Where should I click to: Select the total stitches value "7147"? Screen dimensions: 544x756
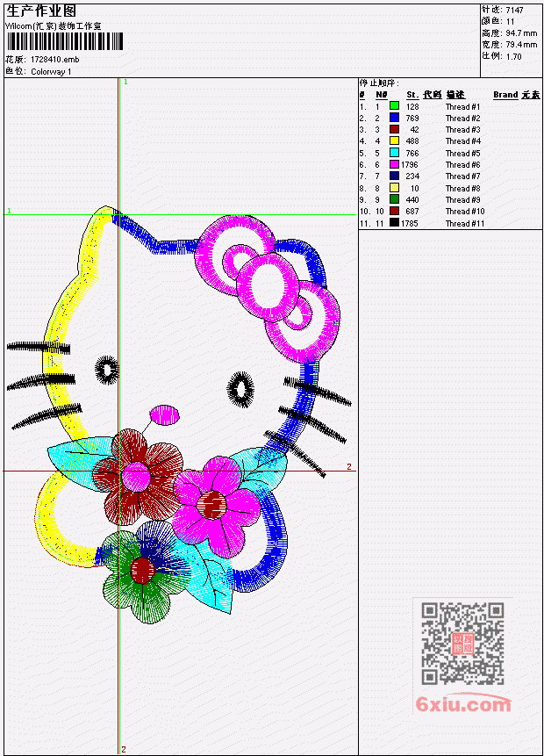515,11
